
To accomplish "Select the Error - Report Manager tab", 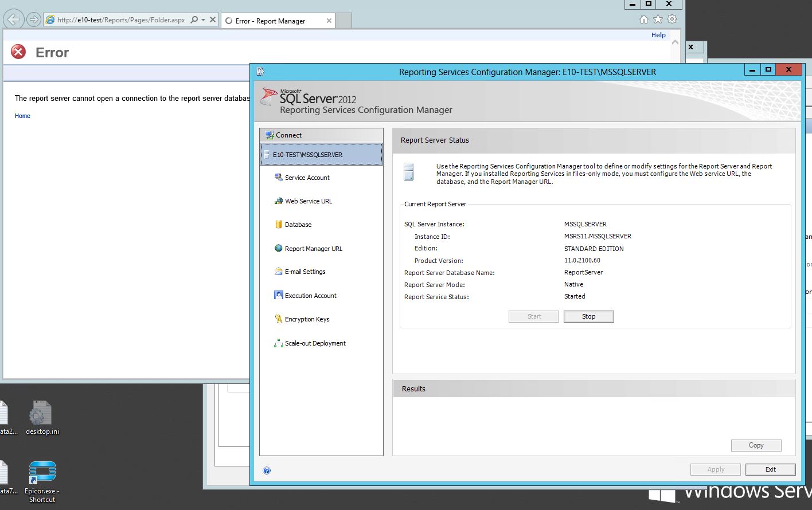I will click(x=278, y=21).
